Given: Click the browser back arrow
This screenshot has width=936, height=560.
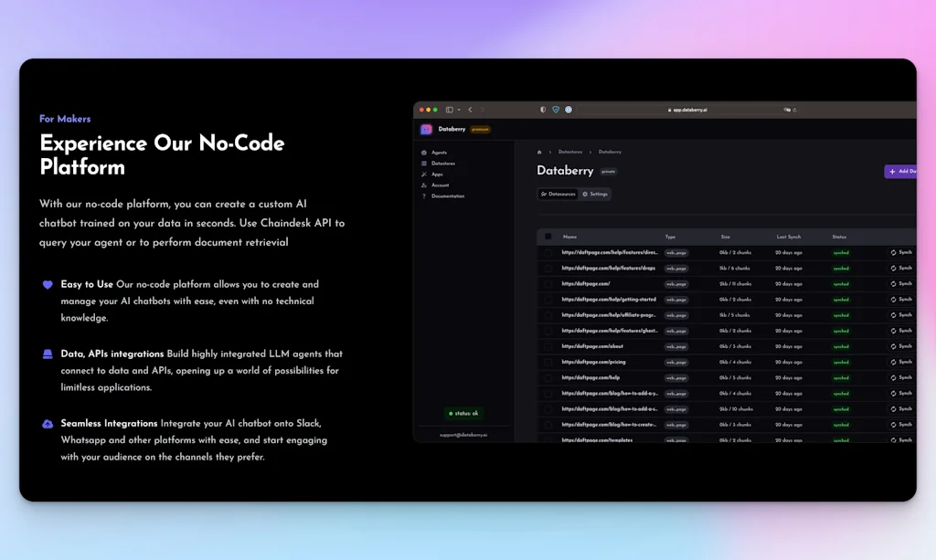Looking at the screenshot, I should pyautogui.click(x=470, y=110).
